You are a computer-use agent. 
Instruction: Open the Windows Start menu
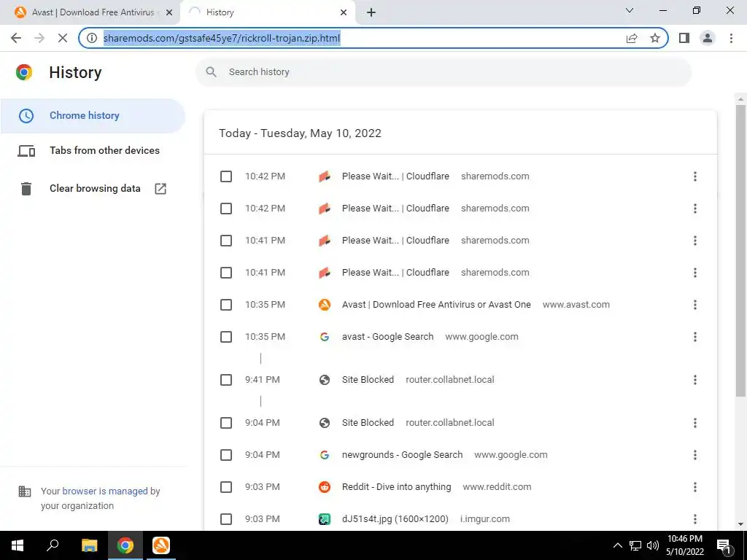tap(18, 545)
